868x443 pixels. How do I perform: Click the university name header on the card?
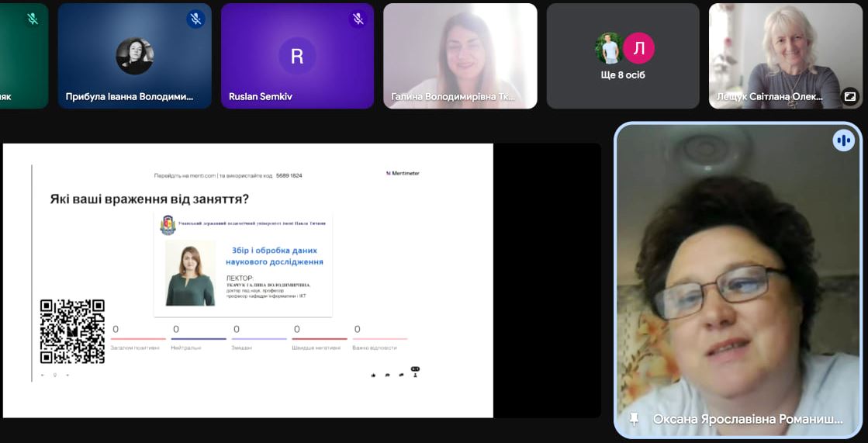coord(252,223)
